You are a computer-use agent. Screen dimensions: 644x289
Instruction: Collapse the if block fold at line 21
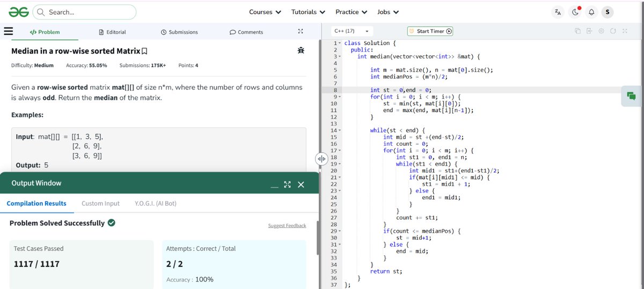click(x=340, y=177)
